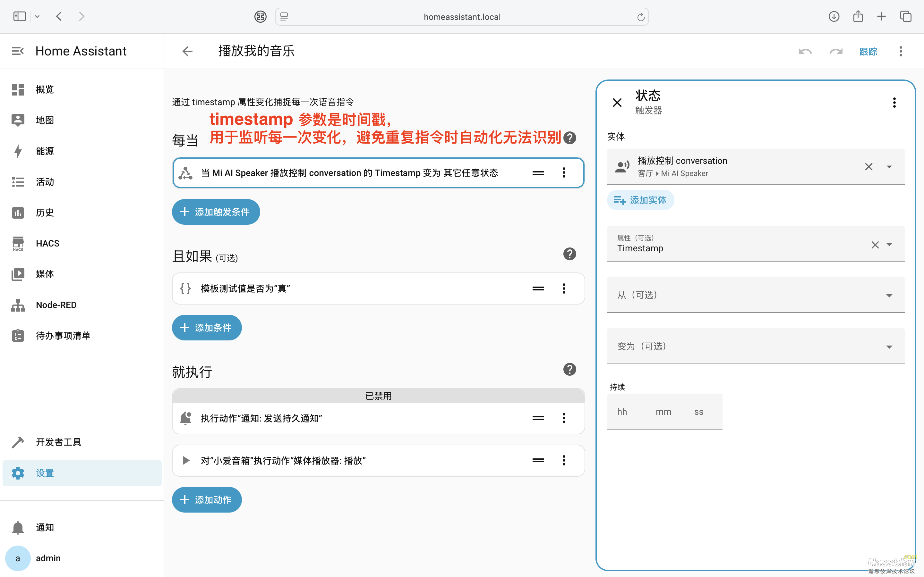Clear the Timestamp attribute field
Image resolution: width=924 pixels, height=577 pixels.
pyautogui.click(x=875, y=245)
